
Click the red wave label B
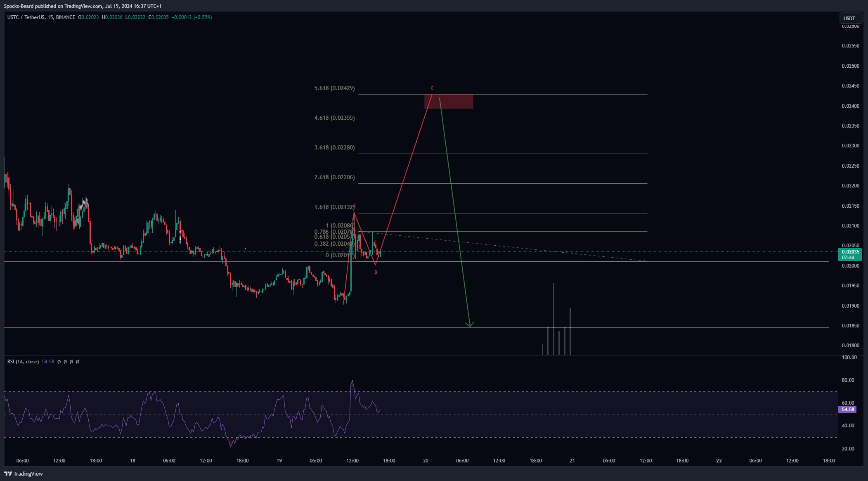pyautogui.click(x=376, y=272)
